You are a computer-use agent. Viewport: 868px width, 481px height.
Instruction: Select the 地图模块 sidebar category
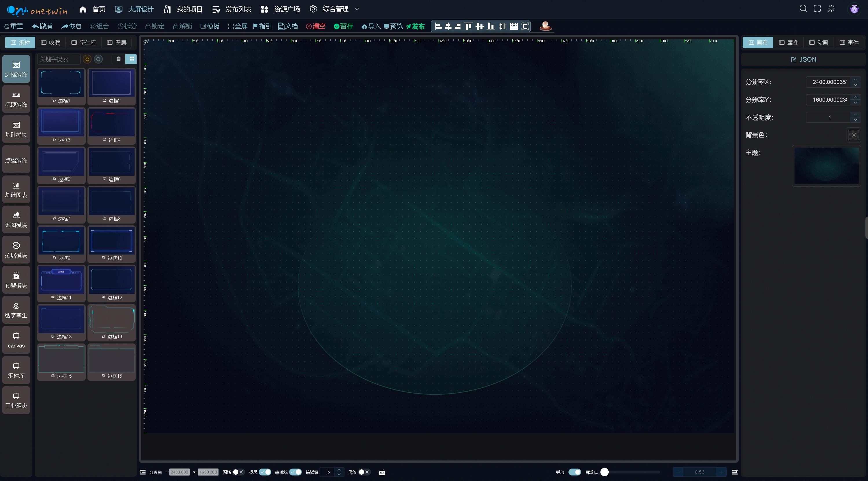point(16,220)
